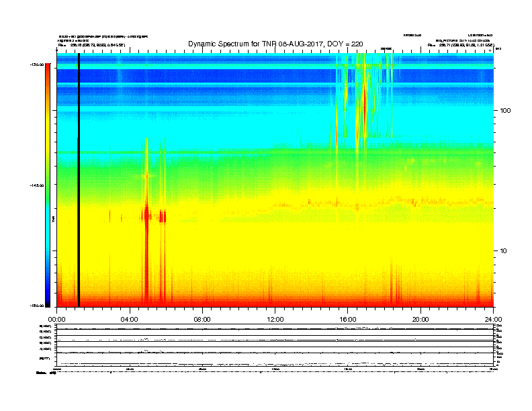Click the title "Dynamic Spectrum for TNR 08-AUG-2017"
This screenshot has width=532, height=411.
pos(275,44)
